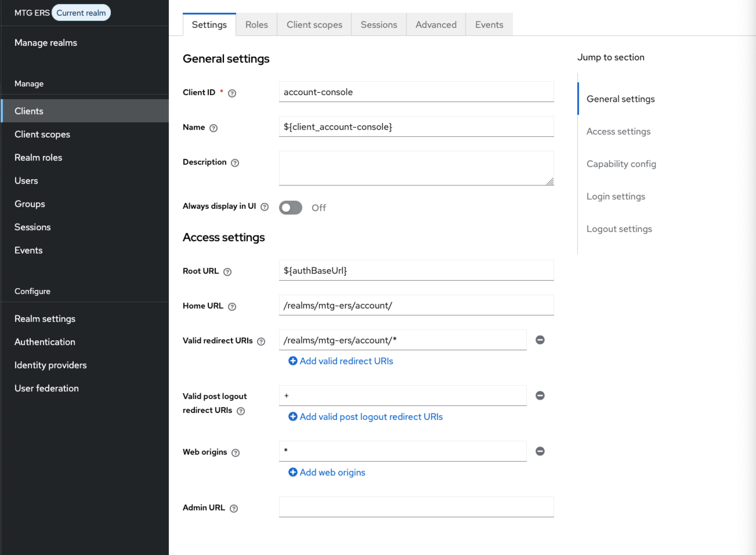Remove the asterisk web origins entry

(540, 451)
